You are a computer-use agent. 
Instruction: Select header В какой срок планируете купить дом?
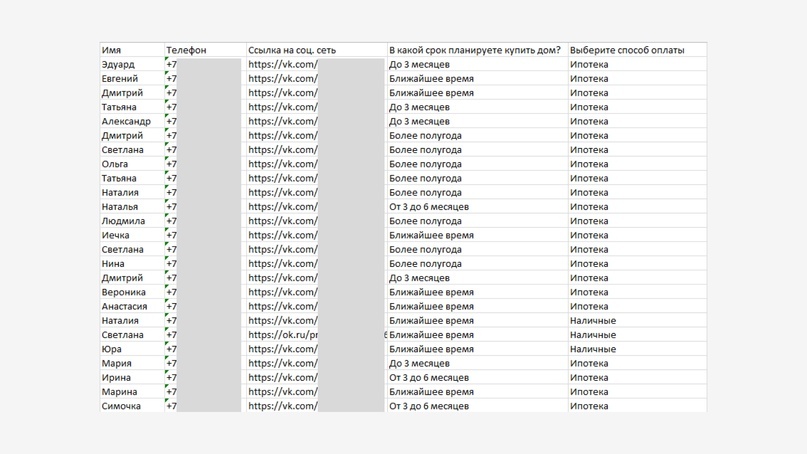click(477, 50)
